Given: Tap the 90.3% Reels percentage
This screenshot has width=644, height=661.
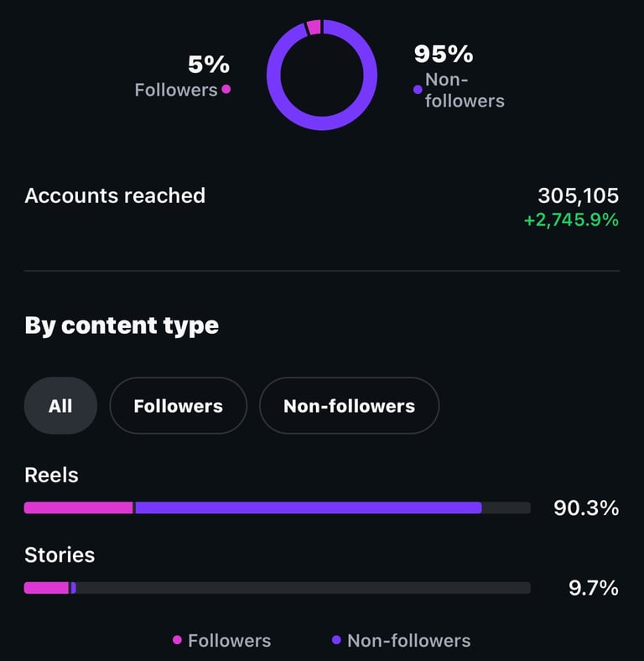Looking at the screenshot, I should pos(586,508).
